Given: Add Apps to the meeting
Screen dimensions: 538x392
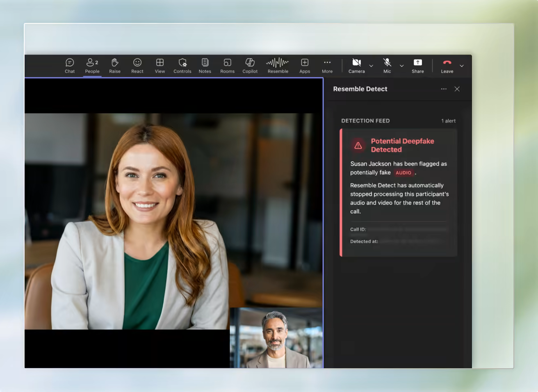Looking at the screenshot, I should click(305, 66).
